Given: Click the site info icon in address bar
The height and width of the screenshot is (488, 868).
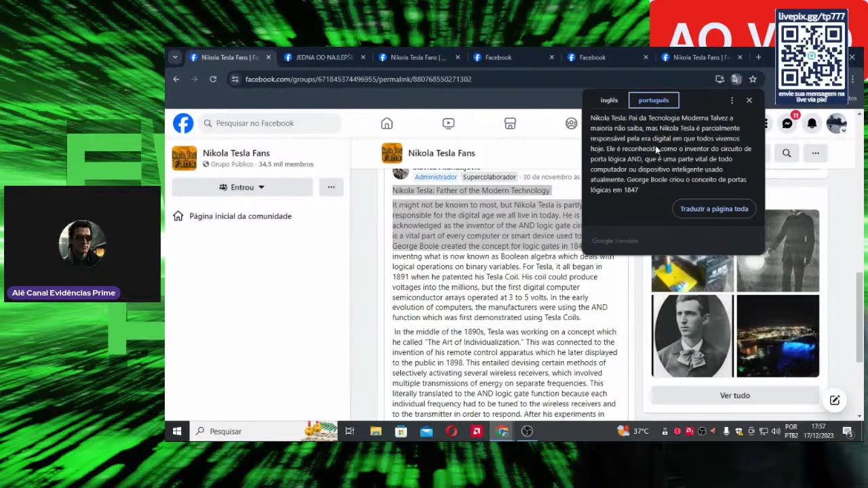Looking at the screenshot, I should click(235, 79).
